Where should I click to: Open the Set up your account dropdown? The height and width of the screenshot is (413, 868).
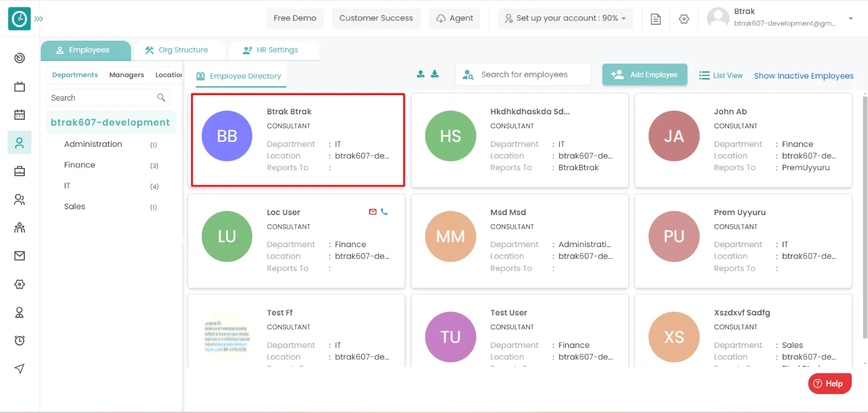tap(565, 18)
